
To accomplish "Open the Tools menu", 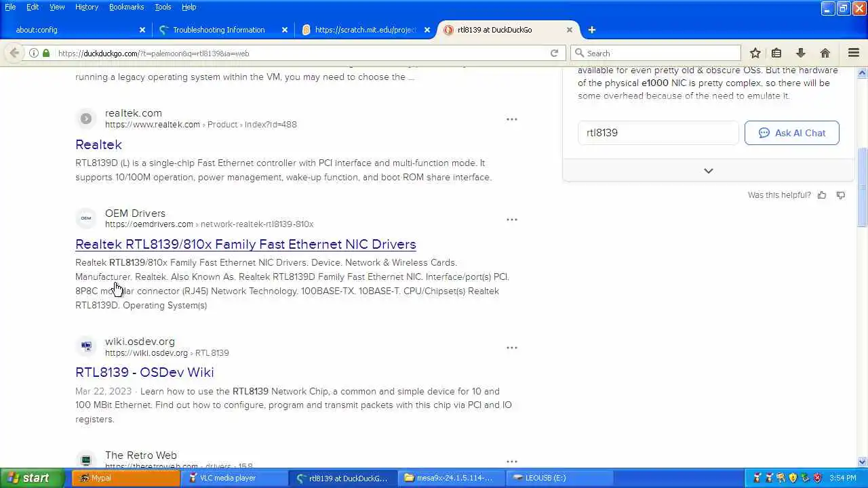I will coord(163,7).
